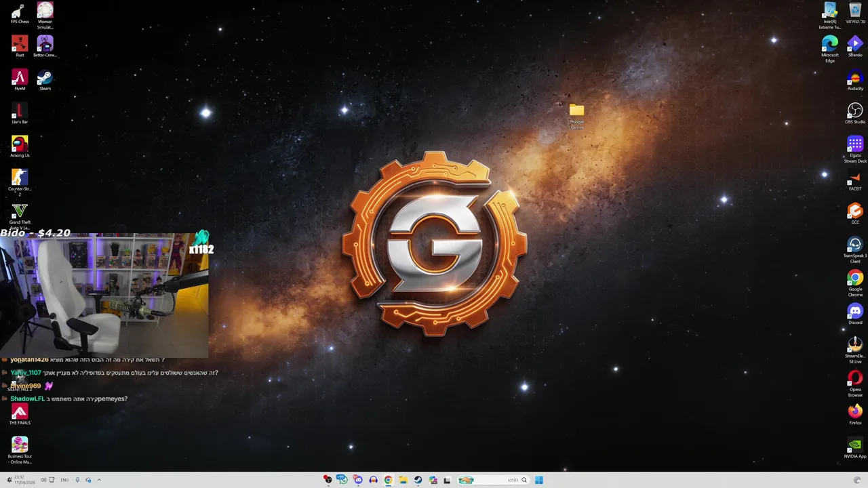Click the Better-Crew desktop icon

point(45,47)
